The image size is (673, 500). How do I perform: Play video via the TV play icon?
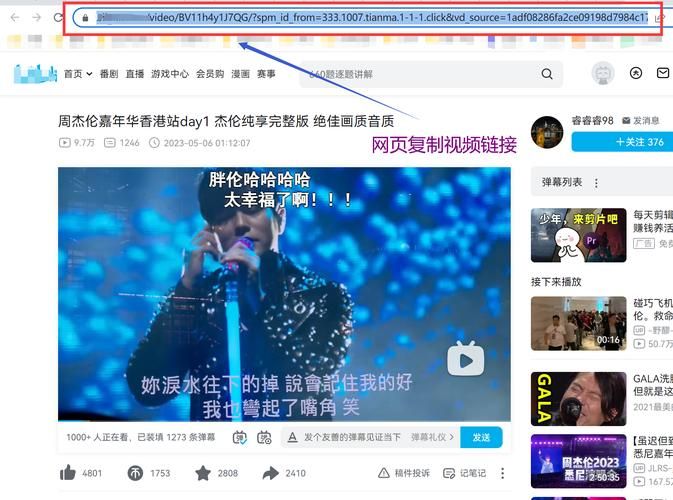click(x=466, y=359)
